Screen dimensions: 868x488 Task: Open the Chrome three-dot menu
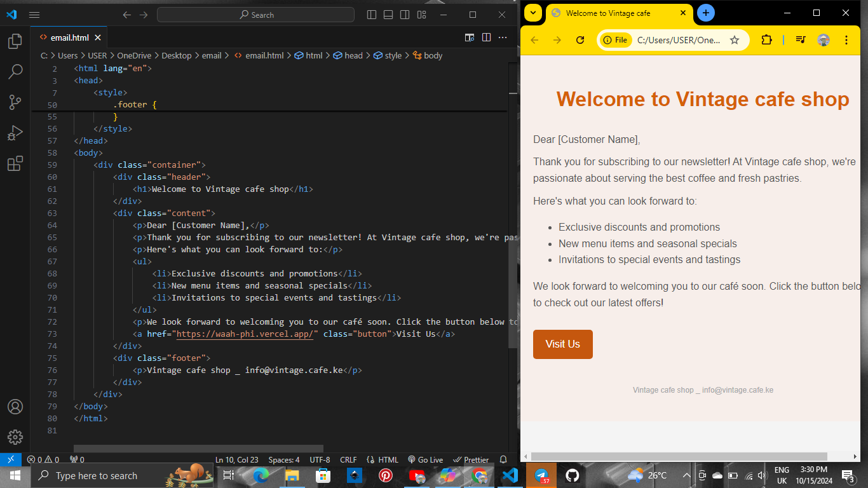tap(846, 40)
